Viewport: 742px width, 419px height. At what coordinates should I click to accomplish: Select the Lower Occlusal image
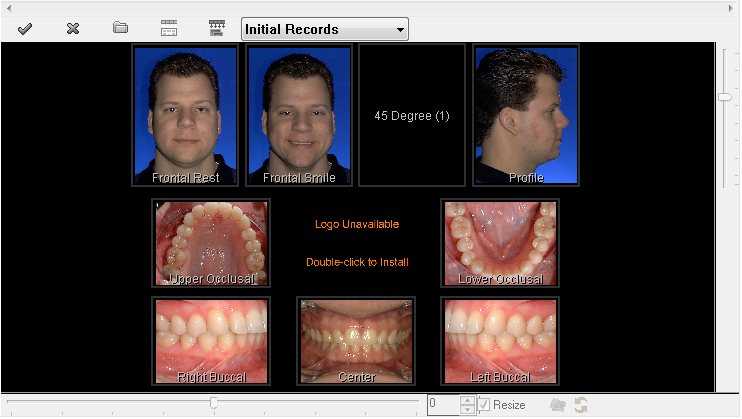click(x=500, y=243)
